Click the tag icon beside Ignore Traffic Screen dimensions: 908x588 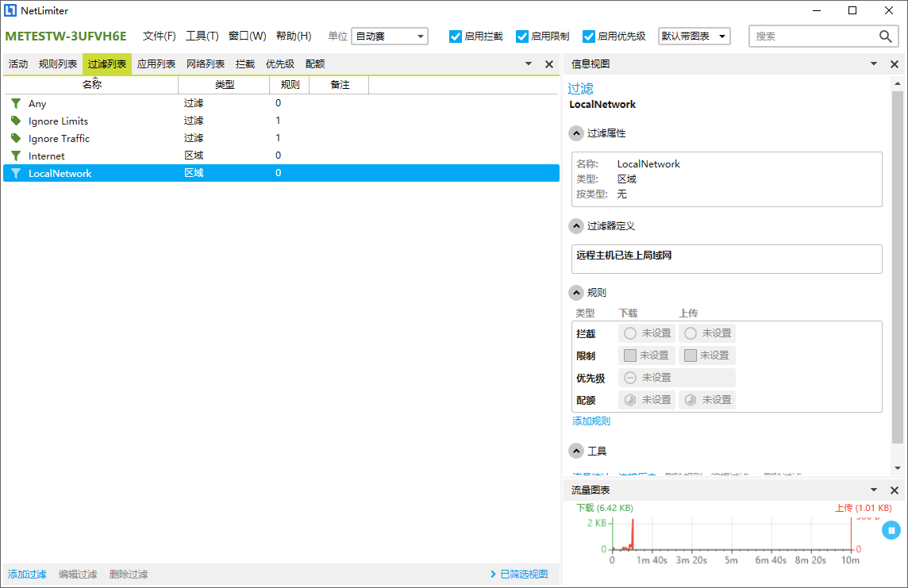pyautogui.click(x=16, y=138)
